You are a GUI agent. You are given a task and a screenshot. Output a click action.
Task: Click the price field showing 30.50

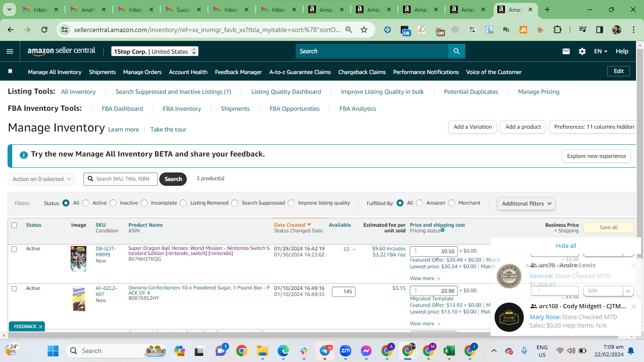click(x=433, y=251)
